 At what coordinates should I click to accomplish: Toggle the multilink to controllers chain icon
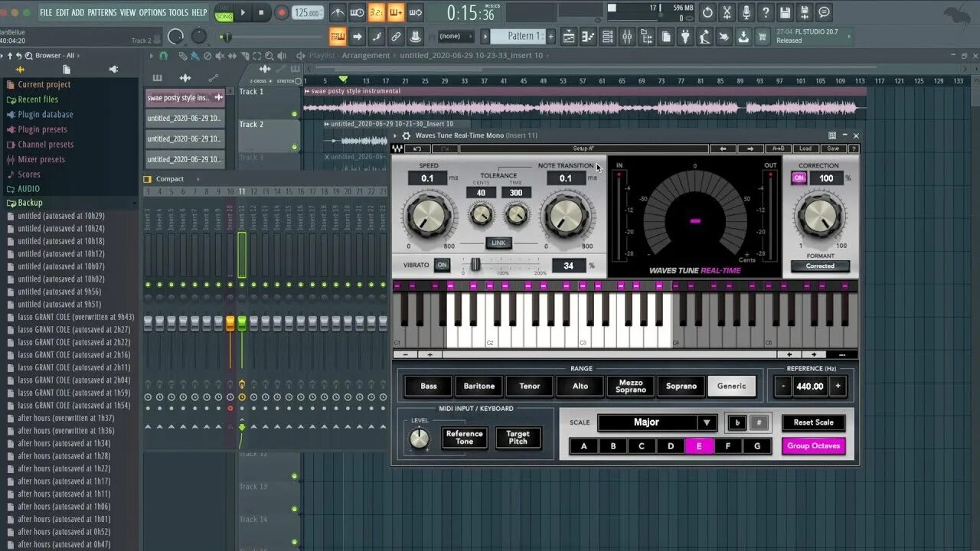click(396, 36)
